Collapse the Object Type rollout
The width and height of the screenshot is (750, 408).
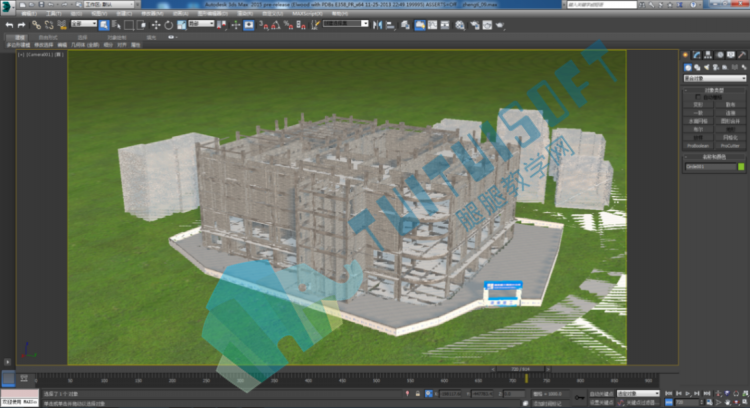tap(714, 90)
